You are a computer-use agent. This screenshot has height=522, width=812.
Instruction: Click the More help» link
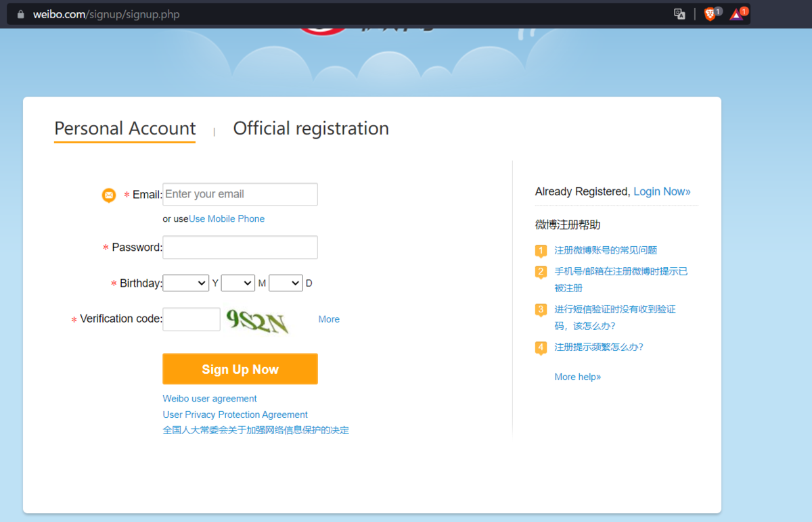click(x=578, y=377)
